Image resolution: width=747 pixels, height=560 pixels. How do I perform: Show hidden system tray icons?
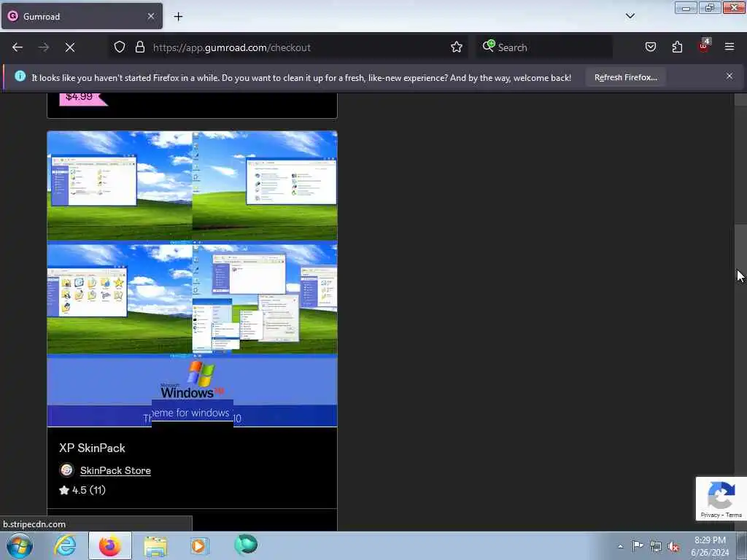pyautogui.click(x=620, y=546)
